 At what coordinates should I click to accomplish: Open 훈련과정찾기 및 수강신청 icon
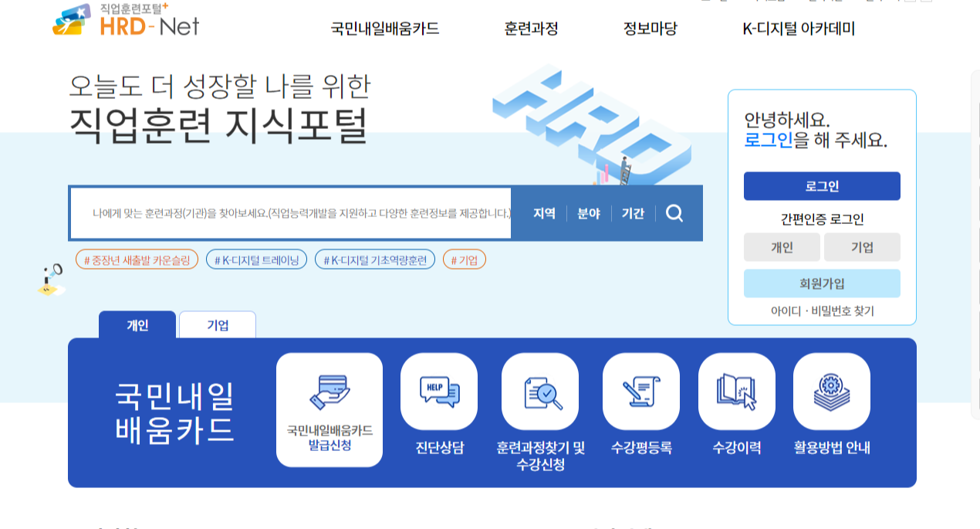[x=540, y=392]
